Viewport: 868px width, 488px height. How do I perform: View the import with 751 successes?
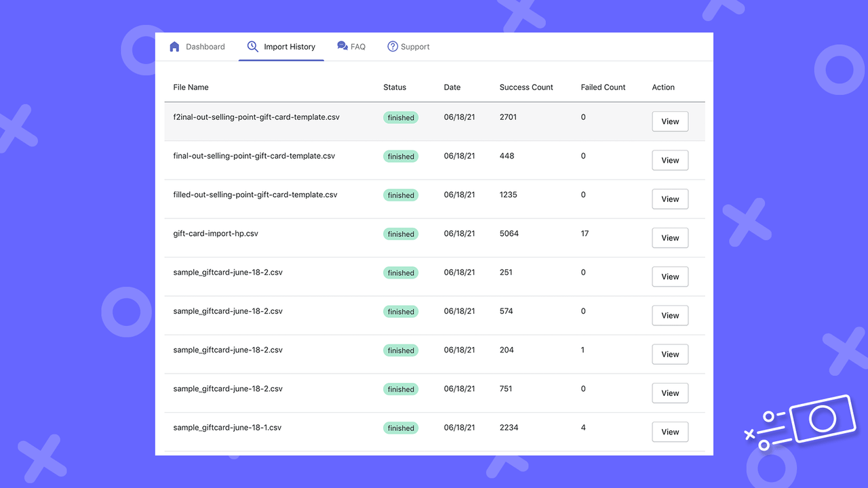pos(669,392)
